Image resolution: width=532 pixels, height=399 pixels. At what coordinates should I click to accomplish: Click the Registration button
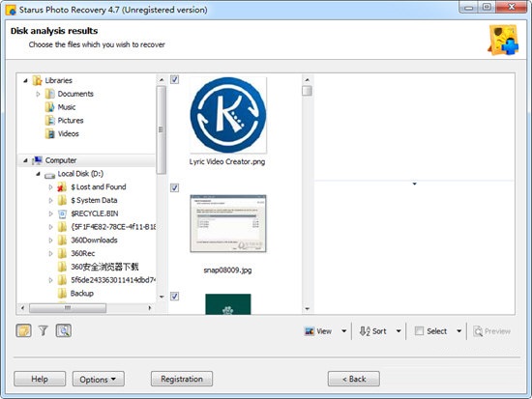[x=182, y=379]
